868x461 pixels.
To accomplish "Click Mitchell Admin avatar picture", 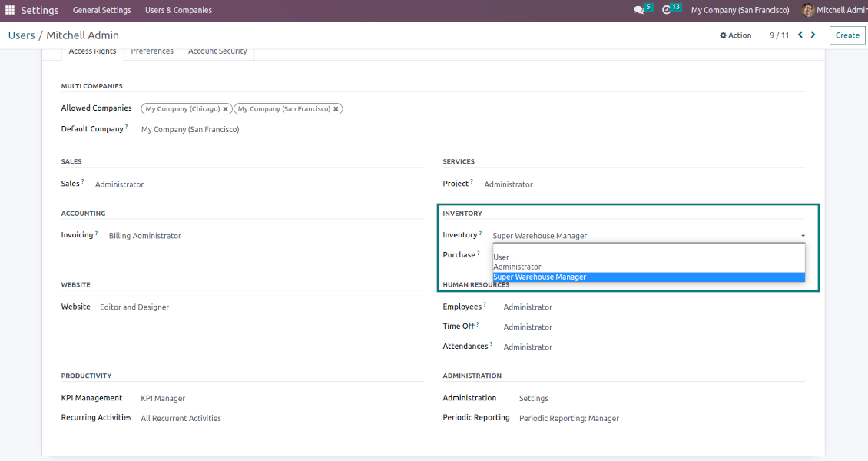I will pyautogui.click(x=807, y=11).
